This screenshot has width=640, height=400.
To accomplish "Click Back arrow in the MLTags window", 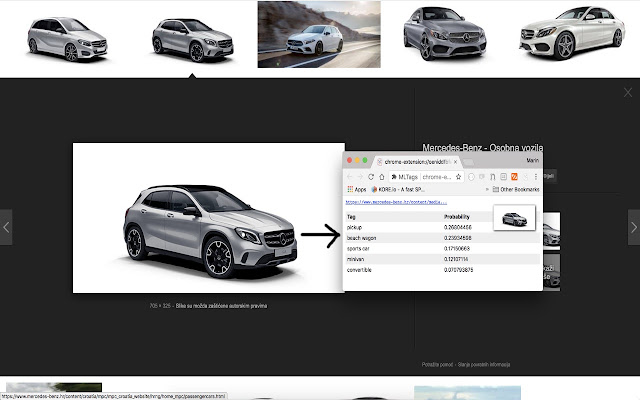I will tap(349, 177).
